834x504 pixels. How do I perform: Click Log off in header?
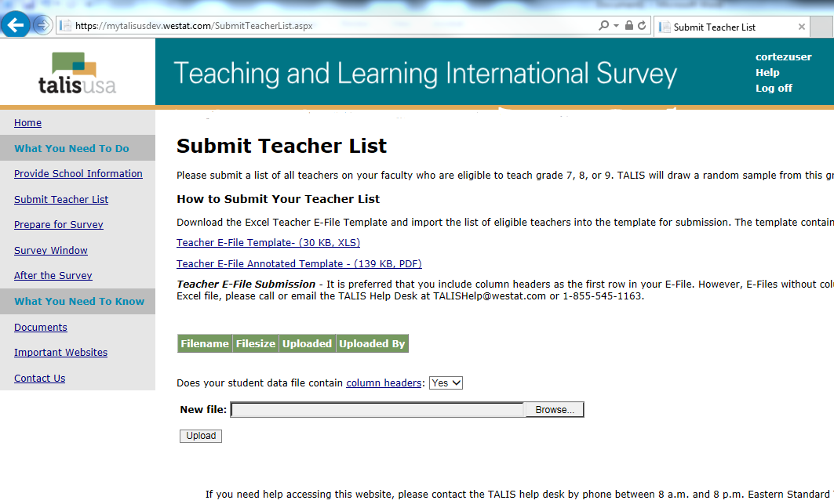774,89
